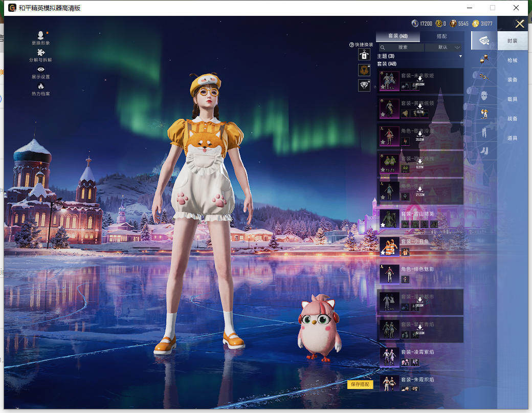Collapse the 主题 (31) section arrow
Image resolution: width=532 pixels, height=413 pixels.
[460, 56]
